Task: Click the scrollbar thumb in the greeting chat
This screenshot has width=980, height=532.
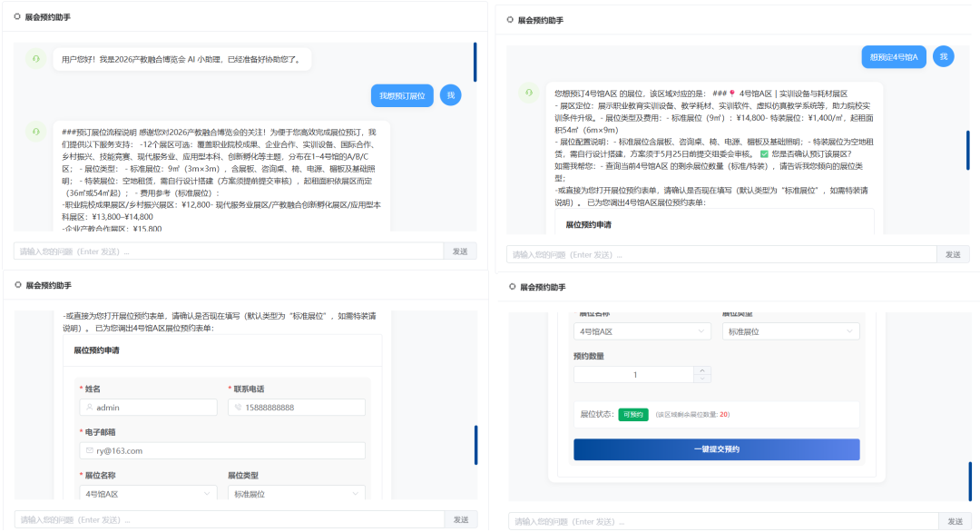Action: coord(475,62)
